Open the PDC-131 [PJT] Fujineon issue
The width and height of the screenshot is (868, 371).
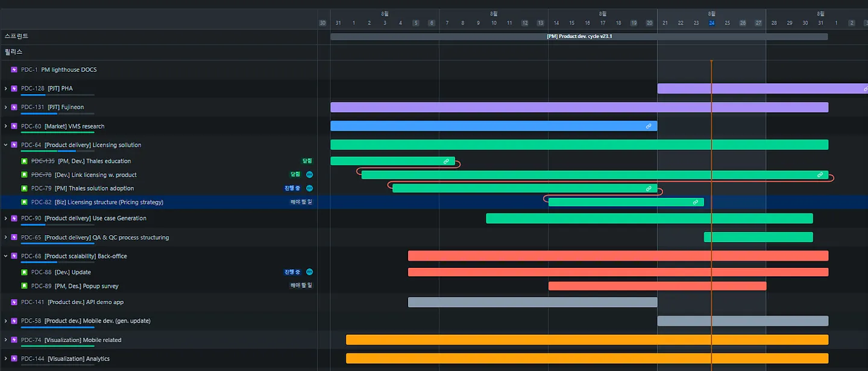pos(65,107)
